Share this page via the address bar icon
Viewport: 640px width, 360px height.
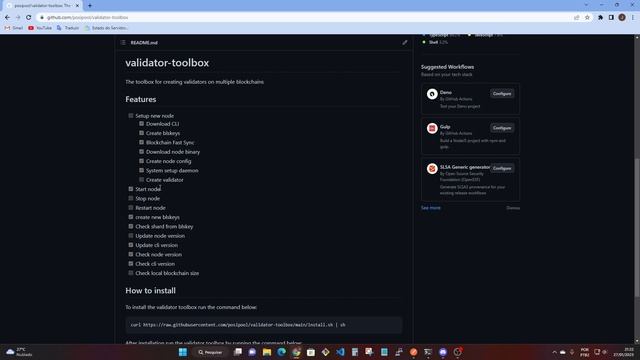click(x=576, y=18)
